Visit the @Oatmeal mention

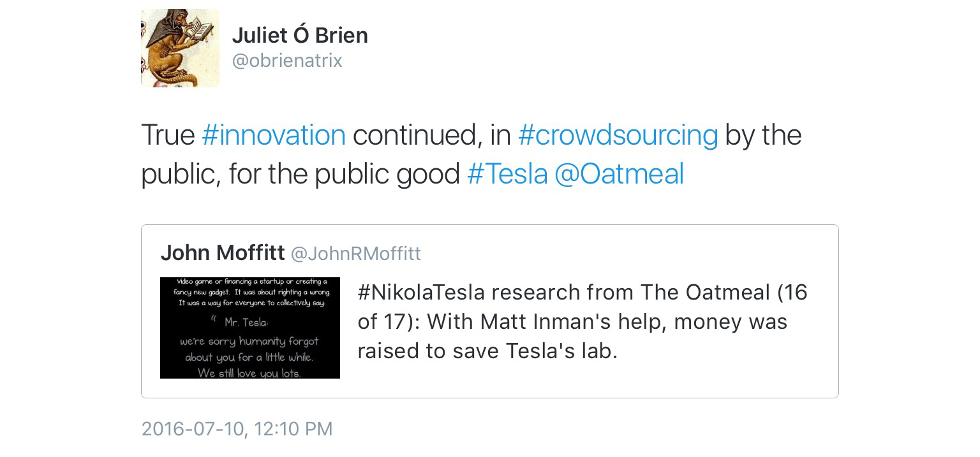pos(620,174)
